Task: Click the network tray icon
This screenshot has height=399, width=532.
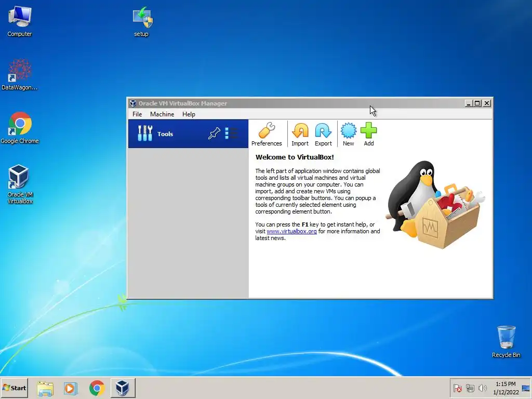Action: 470,388
